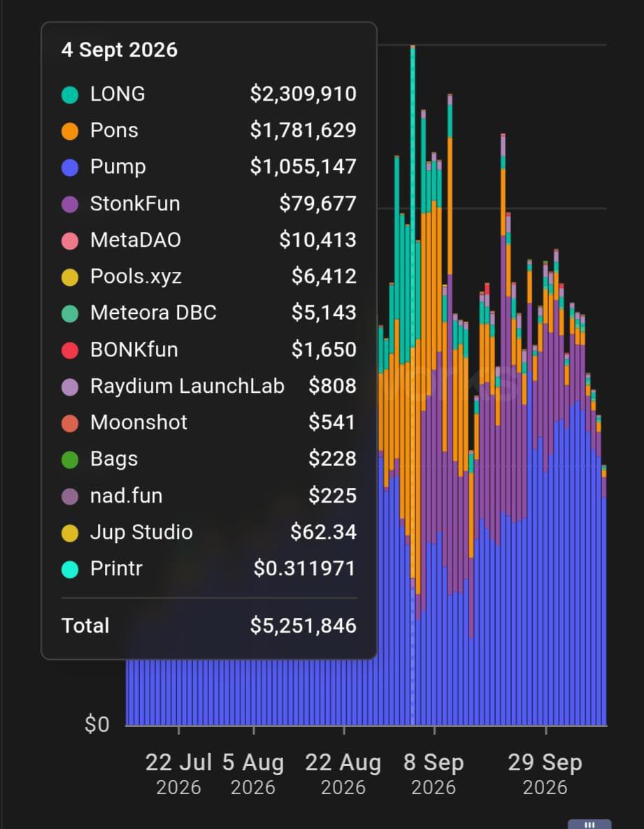
Task: Click the range handle below the chart
Action: click(589, 824)
